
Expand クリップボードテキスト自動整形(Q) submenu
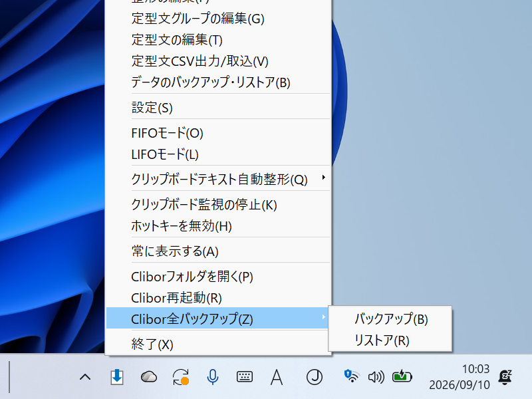tap(218, 179)
